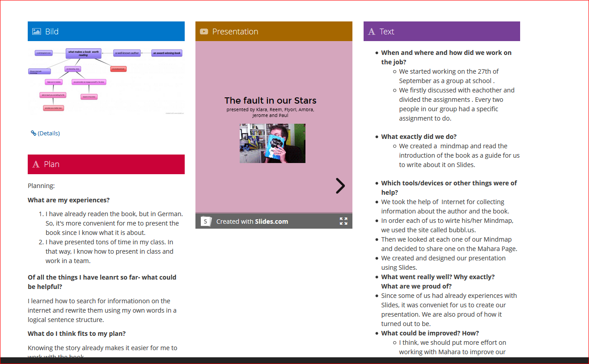This screenshot has width=589, height=364.
Task: Open the mindmap image thumbnail
Action: coord(106,80)
